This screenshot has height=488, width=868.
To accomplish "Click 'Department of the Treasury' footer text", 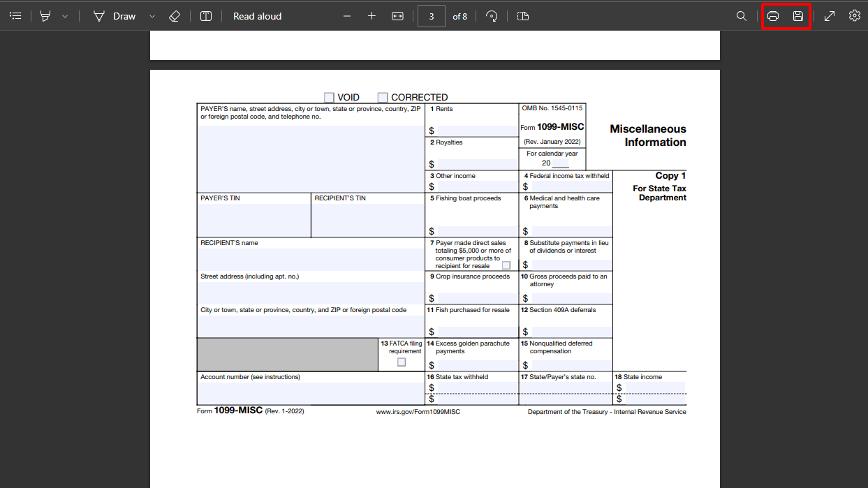I will 567,412.
